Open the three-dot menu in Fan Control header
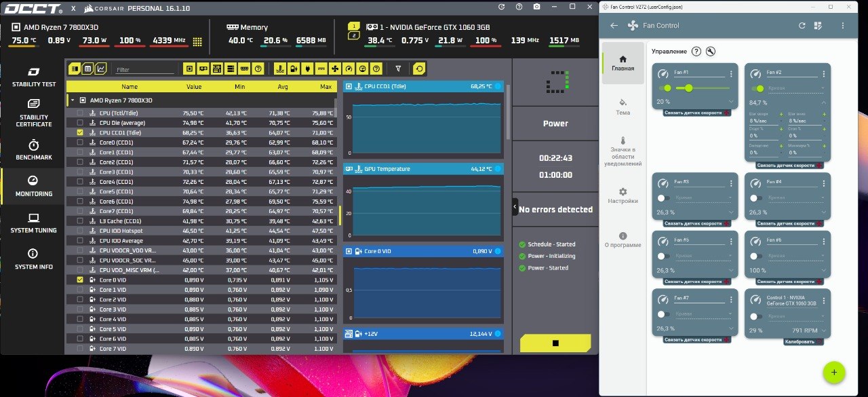The width and height of the screenshot is (868, 397). [843, 26]
